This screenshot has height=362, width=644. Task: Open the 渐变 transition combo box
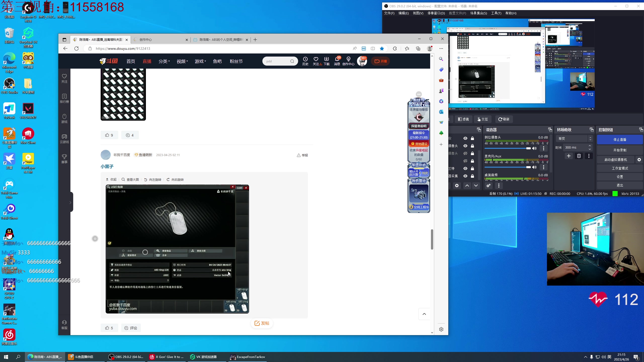574,139
